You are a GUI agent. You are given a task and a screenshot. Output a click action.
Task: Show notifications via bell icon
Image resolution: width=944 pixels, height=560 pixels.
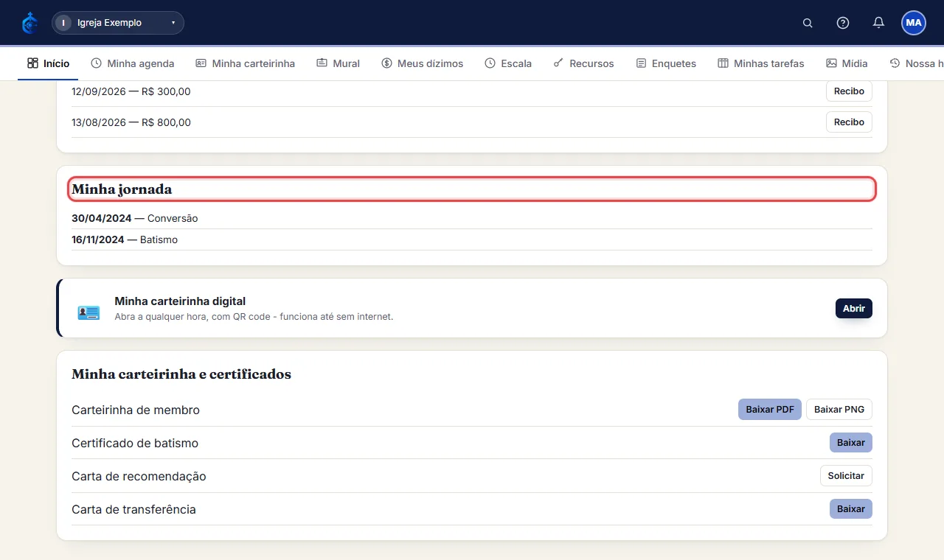pos(878,23)
